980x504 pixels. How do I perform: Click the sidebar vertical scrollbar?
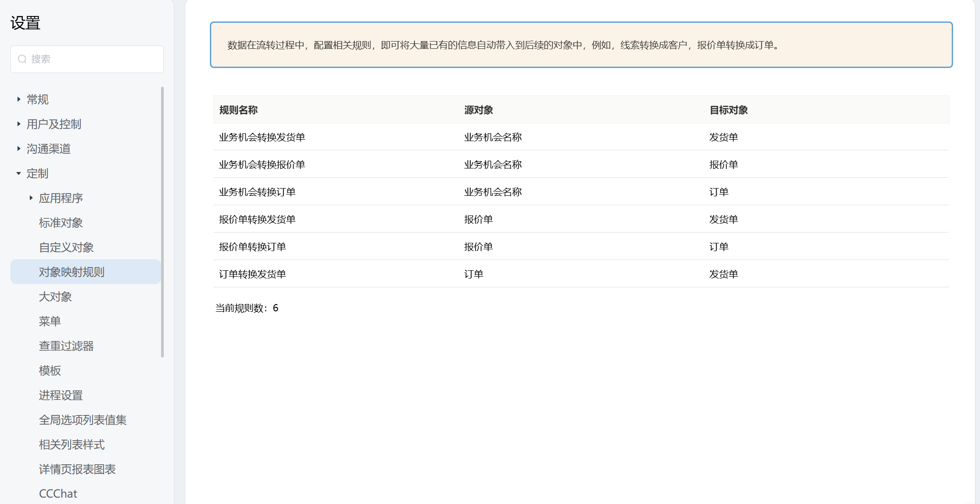coord(162,221)
